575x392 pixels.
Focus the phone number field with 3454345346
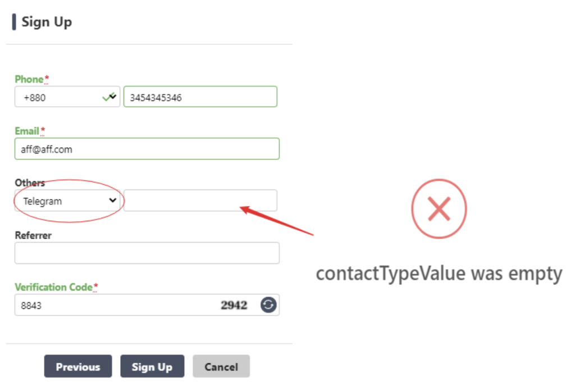coord(200,97)
